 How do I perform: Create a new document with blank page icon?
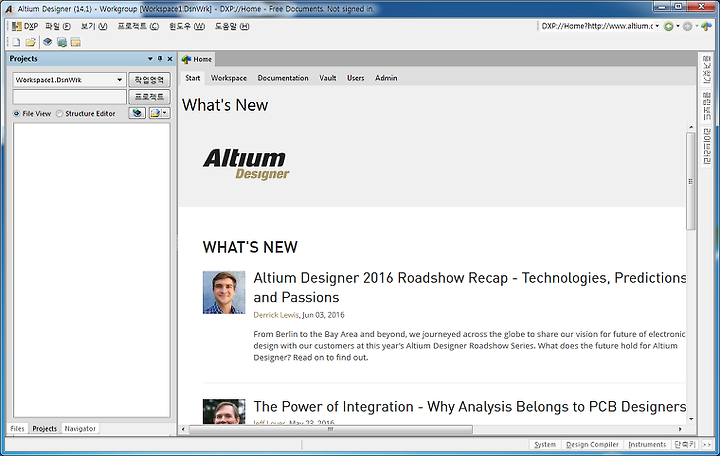pyautogui.click(x=16, y=42)
